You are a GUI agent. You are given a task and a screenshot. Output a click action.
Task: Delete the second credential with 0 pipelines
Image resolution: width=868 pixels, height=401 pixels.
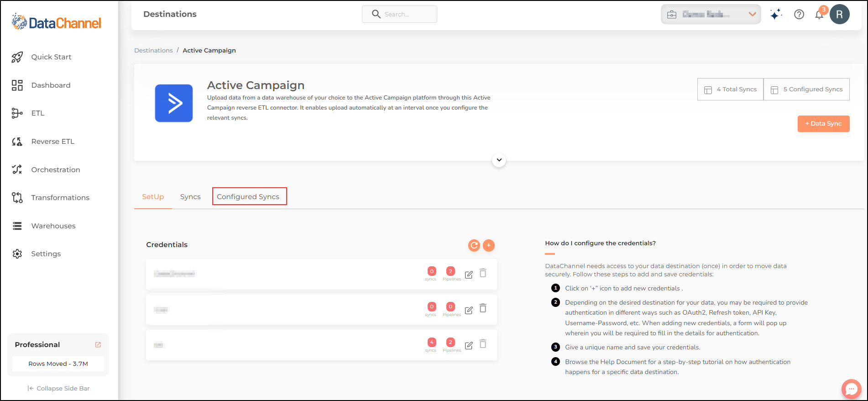[483, 308]
